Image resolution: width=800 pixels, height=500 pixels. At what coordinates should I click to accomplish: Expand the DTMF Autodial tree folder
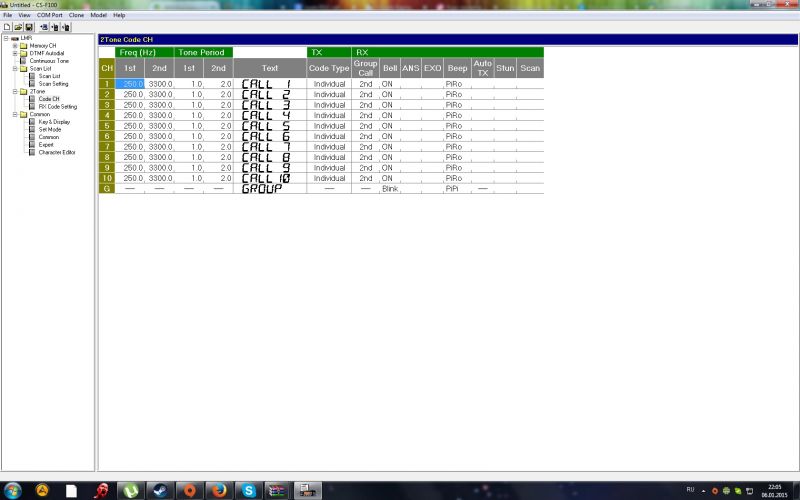[14, 53]
